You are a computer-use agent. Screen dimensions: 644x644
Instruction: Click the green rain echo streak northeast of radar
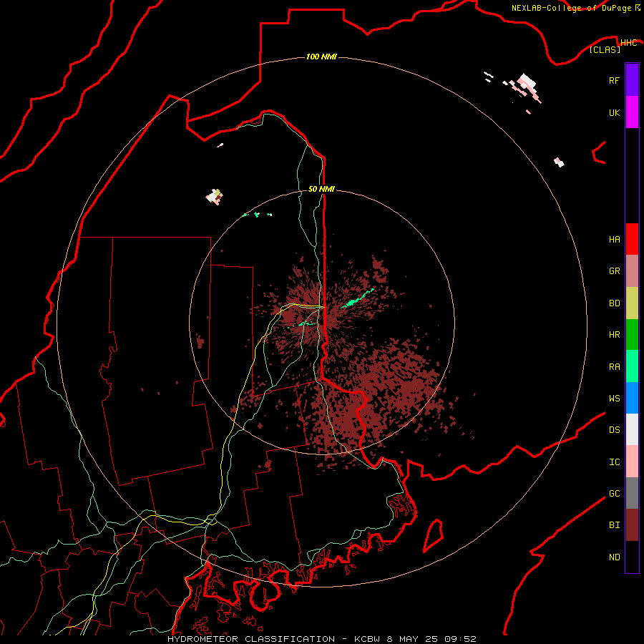click(x=357, y=298)
